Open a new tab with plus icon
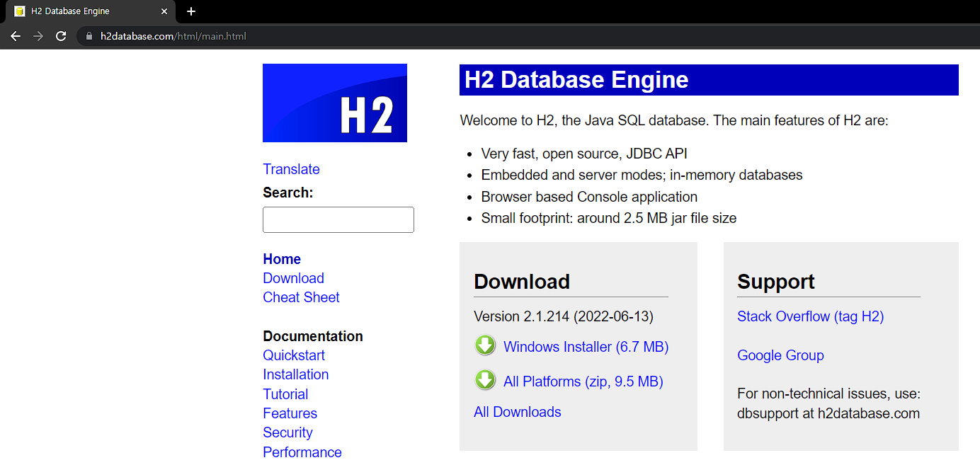980x465 pixels. pyautogui.click(x=191, y=11)
